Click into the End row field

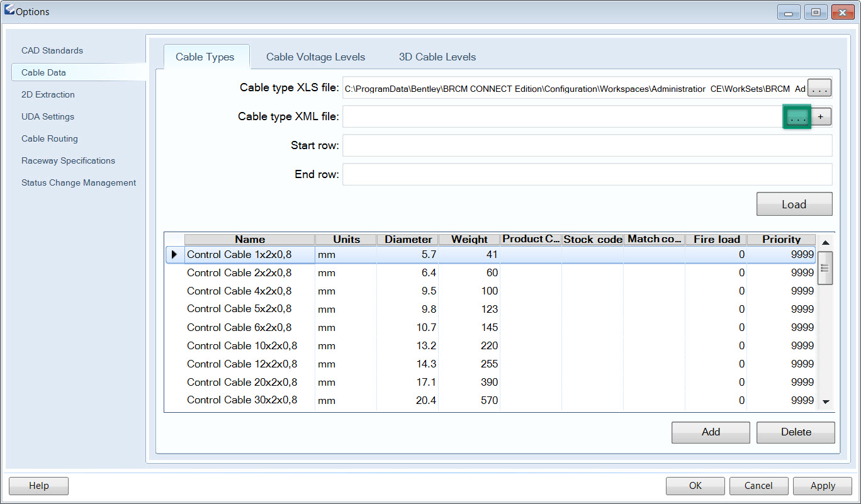[587, 174]
